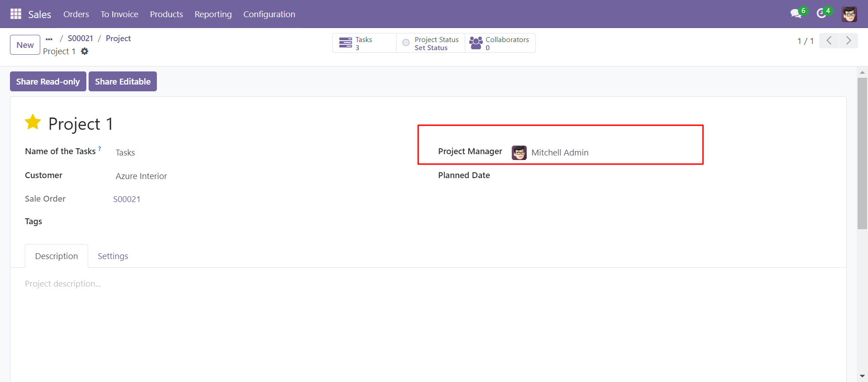This screenshot has height=382, width=868.
Task: Expand the breadcrumb ellipsis
Action: 49,39
